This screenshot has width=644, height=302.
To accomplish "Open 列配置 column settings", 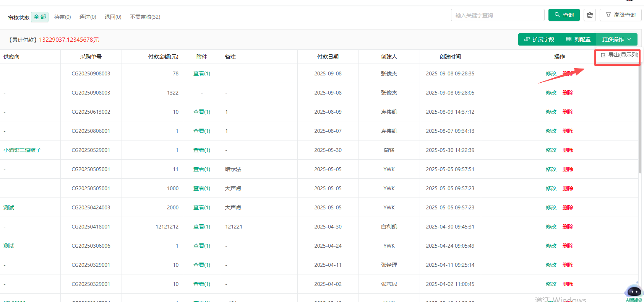I will point(578,39).
